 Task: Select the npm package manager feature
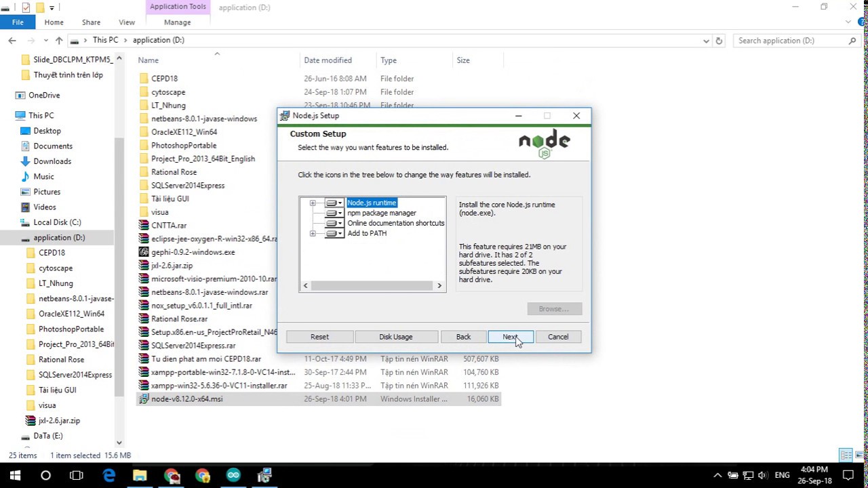pyautogui.click(x=382, y=213)
